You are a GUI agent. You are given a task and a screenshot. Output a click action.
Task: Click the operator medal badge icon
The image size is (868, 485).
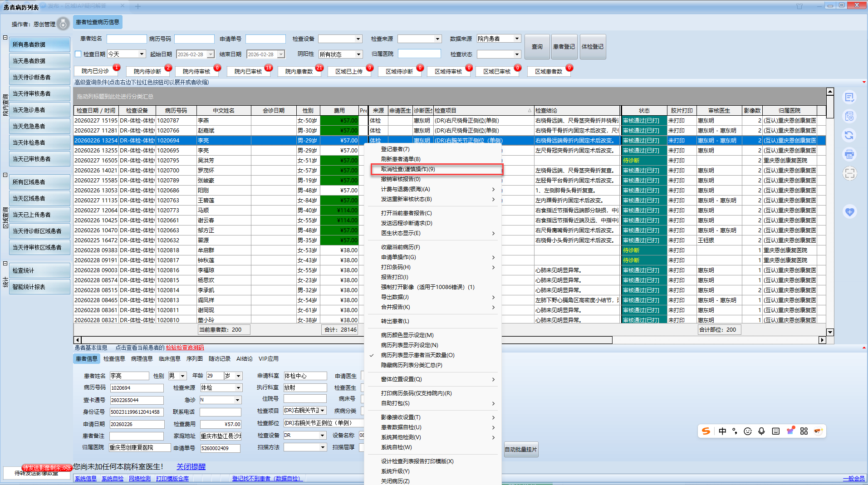pos(64,24)
